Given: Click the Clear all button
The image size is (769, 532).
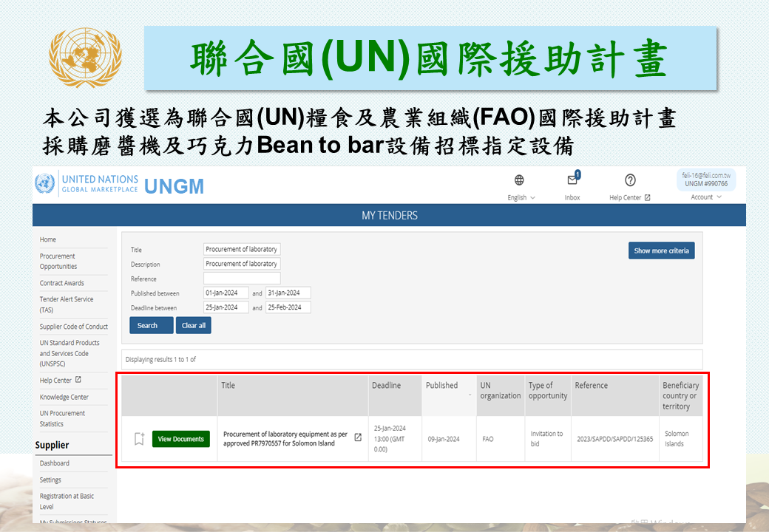Looking at the screenshot, I should click(x=194, y=325).
